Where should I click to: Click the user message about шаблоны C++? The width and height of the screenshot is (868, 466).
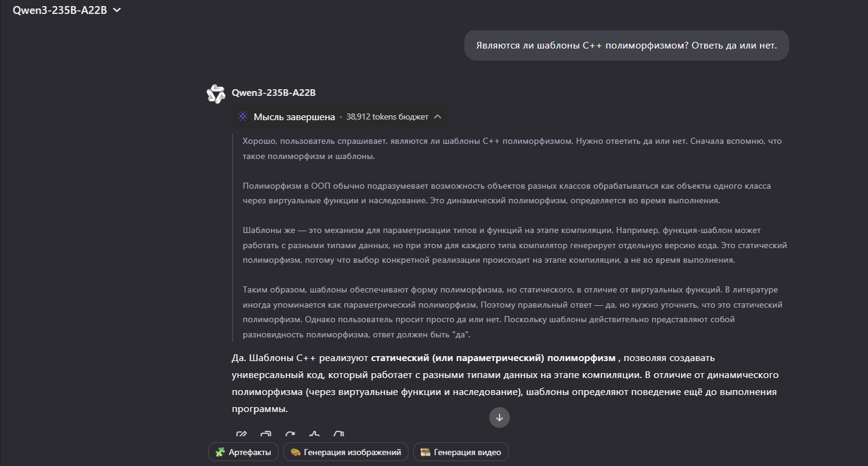pyautogui.click(x=626, y=46)
